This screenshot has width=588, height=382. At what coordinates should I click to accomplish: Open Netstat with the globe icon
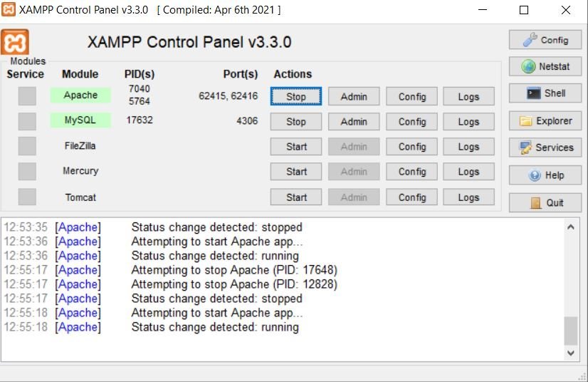(x=545, y=66)
